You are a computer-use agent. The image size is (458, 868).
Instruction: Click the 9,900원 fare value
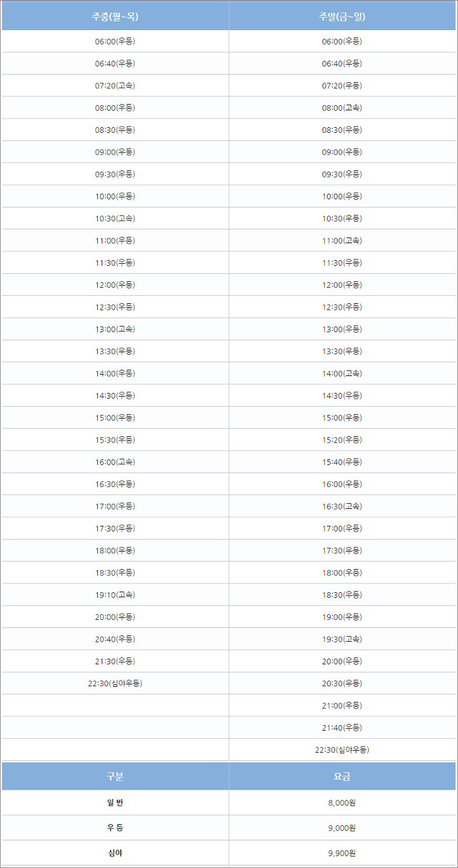342,853
